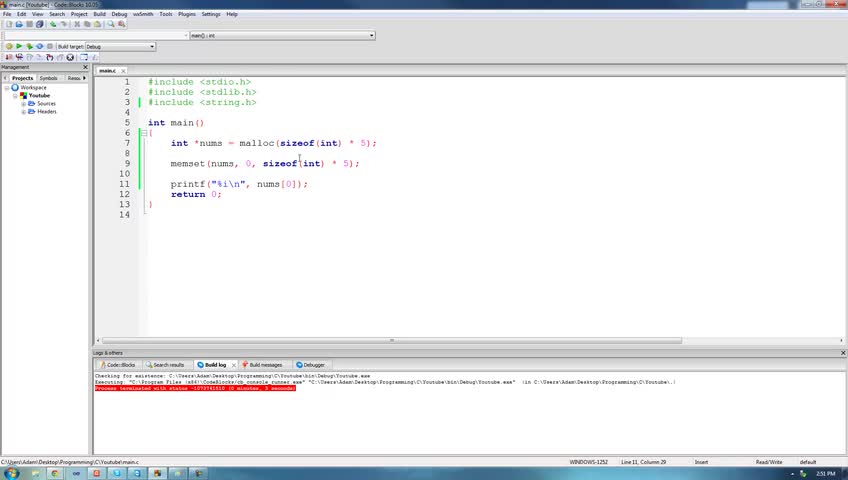Click the New file toolbar icon
Viewport: 848px width, 480px height.
tap(9, 24)
